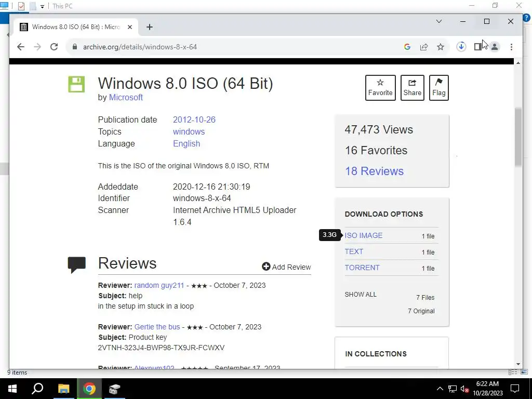
Task: Click the IN COLLECTIONS heading
Action: point(376,354)
